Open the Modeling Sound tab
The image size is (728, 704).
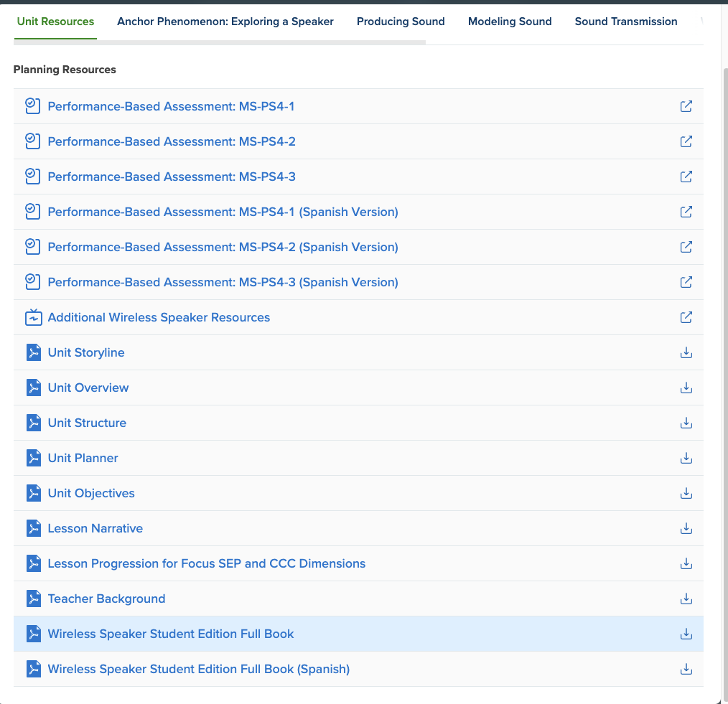(510, 22)
